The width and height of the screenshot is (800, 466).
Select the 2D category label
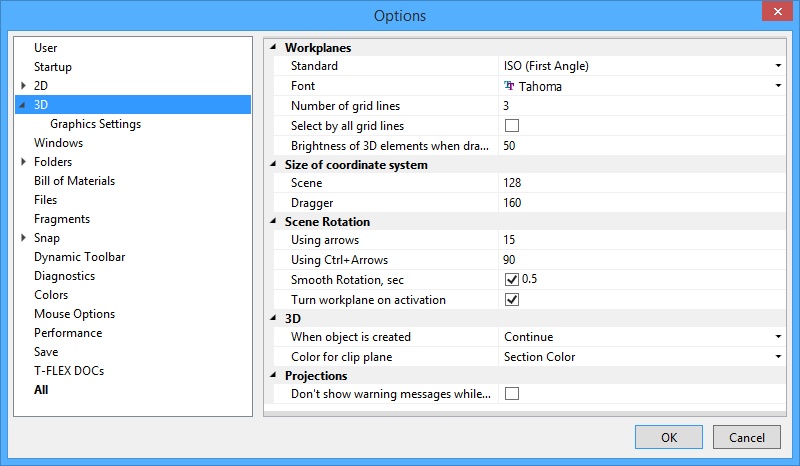(41, 86)
